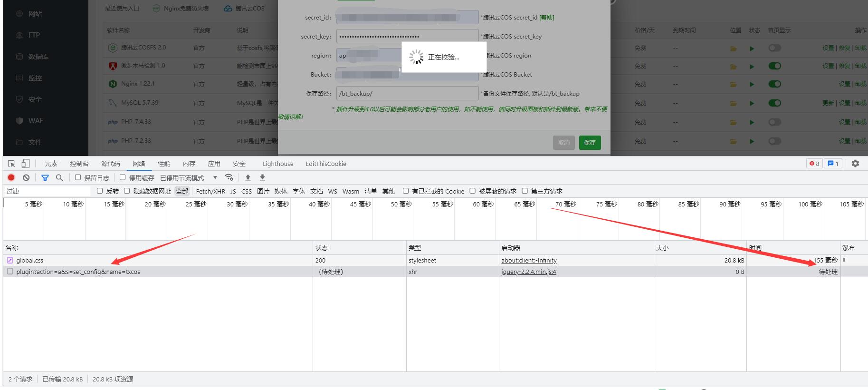
Task: Switch to the 元素 DevTools tab
Action: click(x=51, y=164)
